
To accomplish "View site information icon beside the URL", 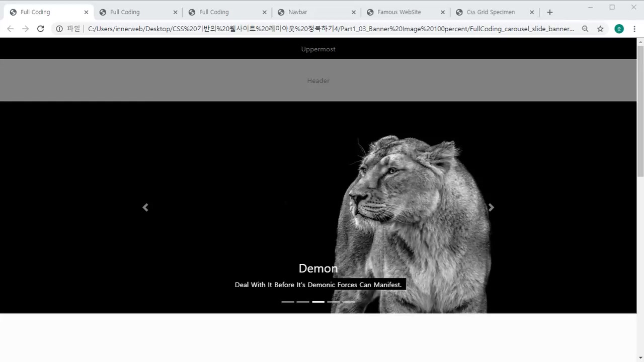I will 59,29.
